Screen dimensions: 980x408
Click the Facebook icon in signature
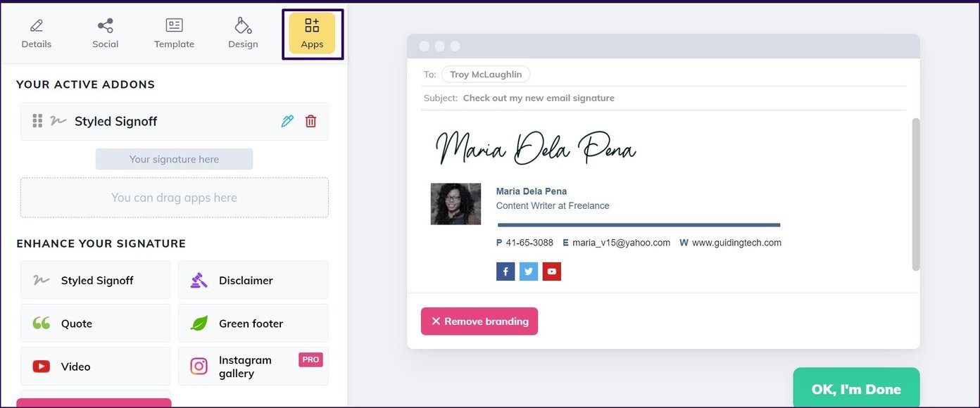click(x=505, y=272)
